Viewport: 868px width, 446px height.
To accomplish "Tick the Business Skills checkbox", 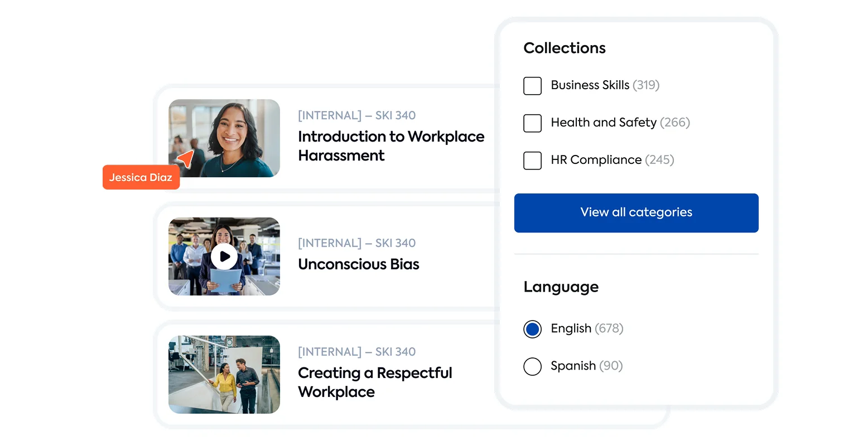I will (x=532, y=86).
